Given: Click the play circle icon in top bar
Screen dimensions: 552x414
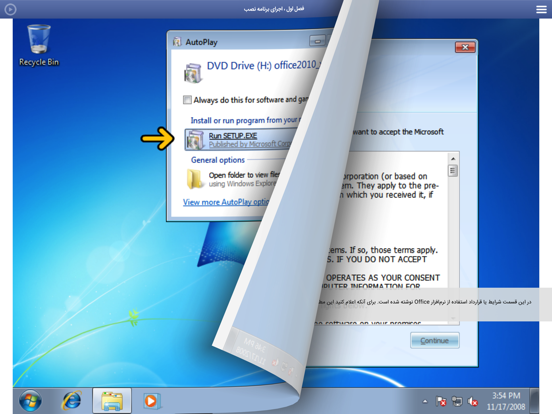Looking at the screenshot, I should (x=10, y=9).
